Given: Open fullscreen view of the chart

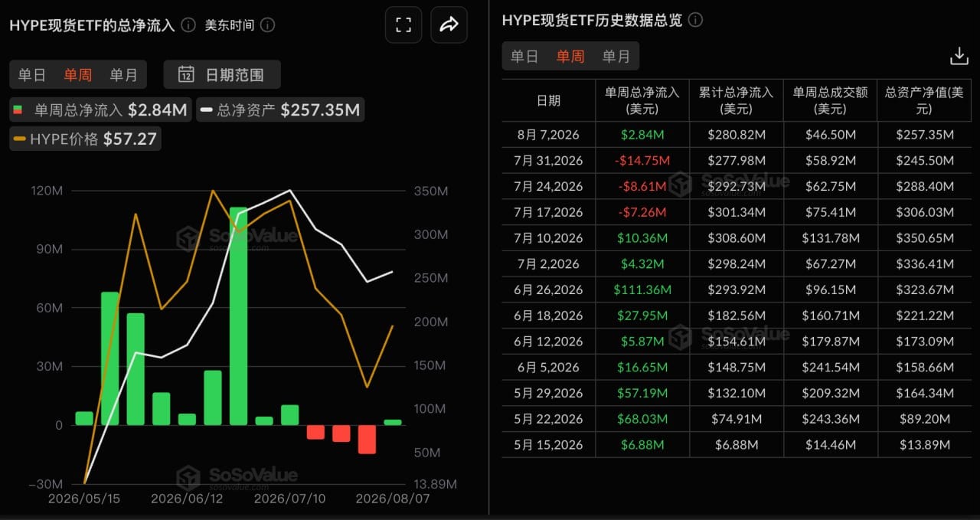Looking at the screenshot, I should [403, 25].
